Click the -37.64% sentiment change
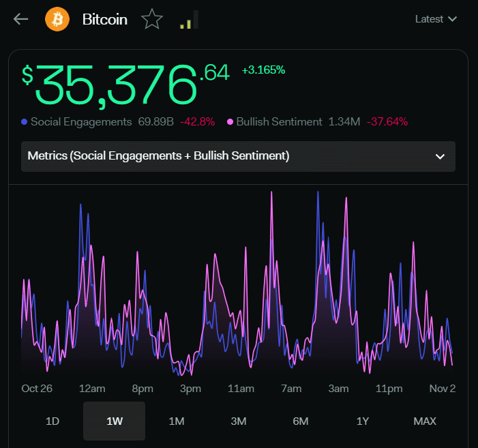The image size is (478, 448). [387, 122]
